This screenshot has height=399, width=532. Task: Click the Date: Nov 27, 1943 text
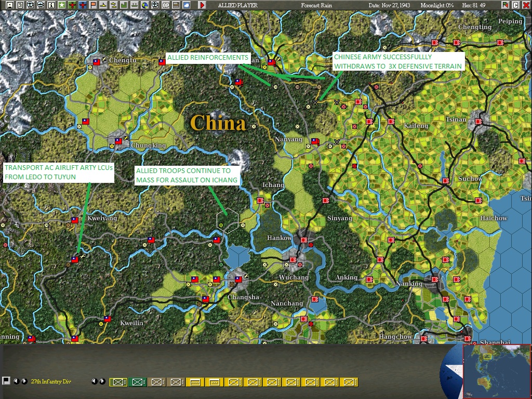pyautogui.click(x=389, y=5)
